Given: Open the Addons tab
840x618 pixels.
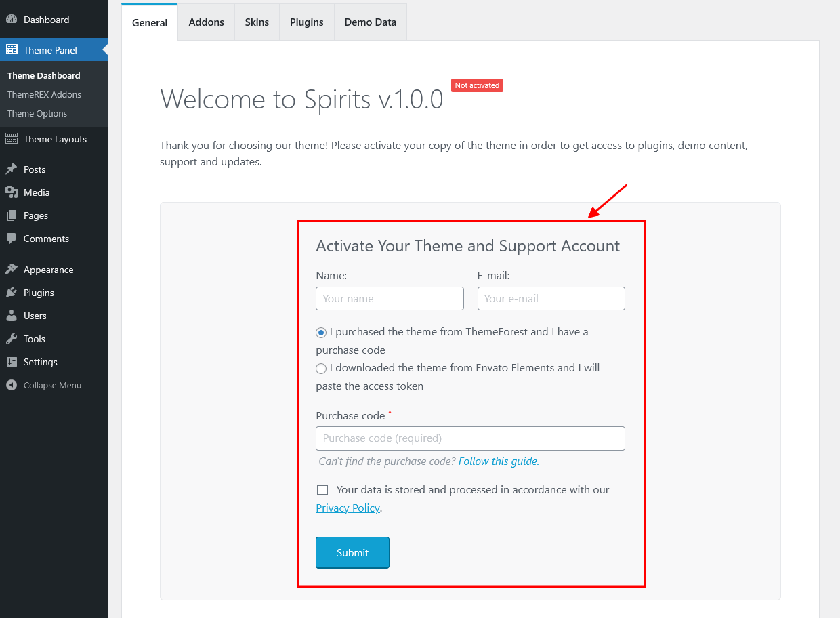Looking at the screenshot, I should (x=207, y=22).
